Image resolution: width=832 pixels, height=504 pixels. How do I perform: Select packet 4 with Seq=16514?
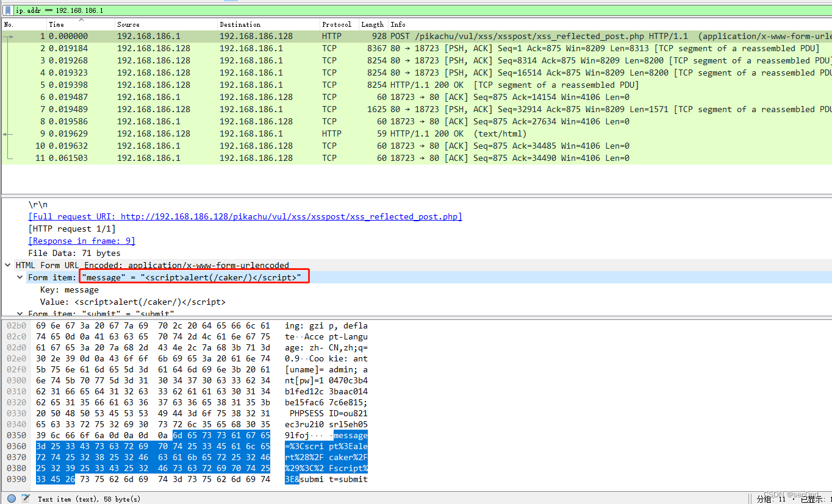[x=417, y=73]
